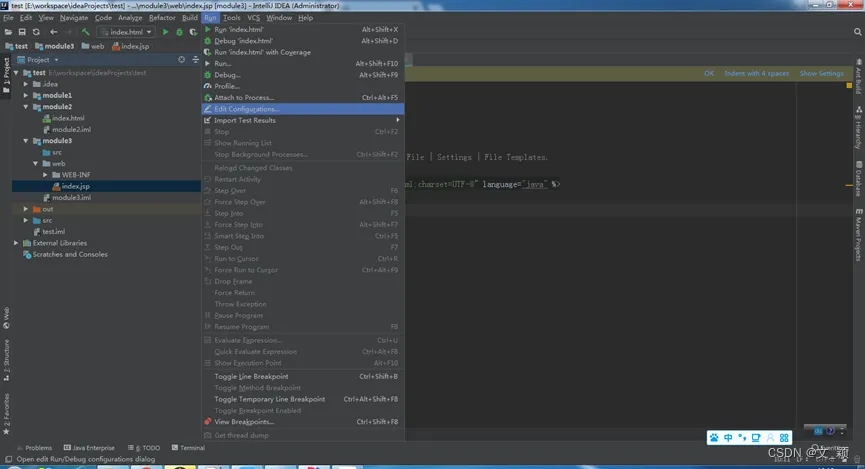865x469 pixels.
Task: Select Profile... in Run menu
Action: pyautogui.click(x=303, y=86)
